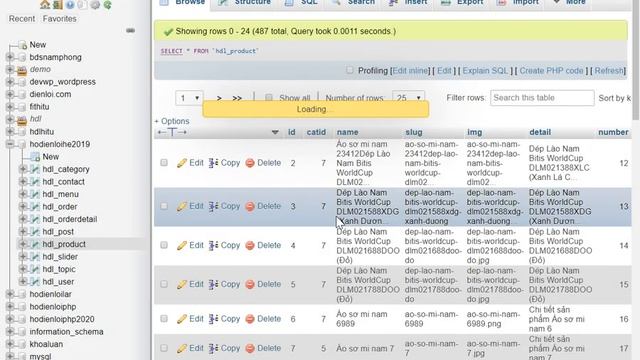640x360 pixels.
Task: Click Copy icon for row id 2
Action: (x=213, y=163)
